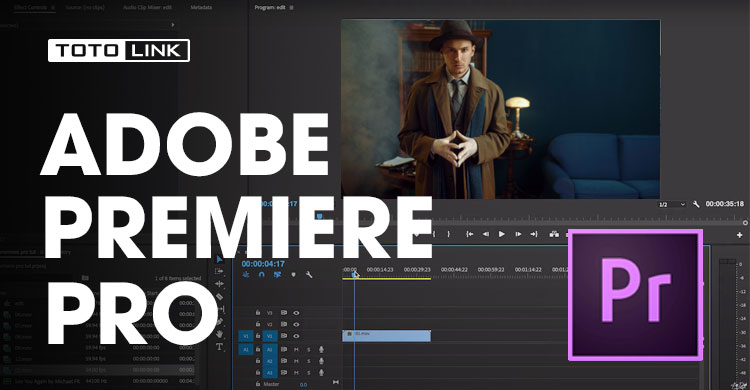This screenshot has width=750, height=390.
Task: Select the Hand tool
Action: pos(220,334)
